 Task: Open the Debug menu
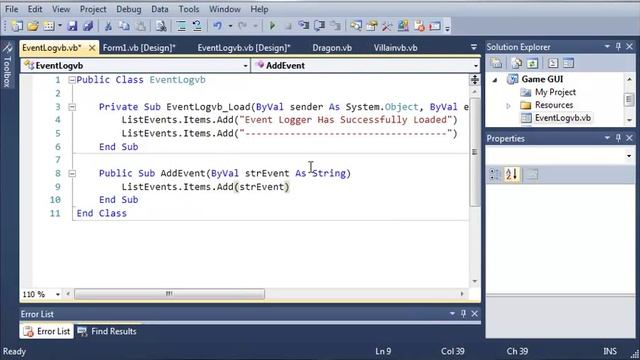click(x=129, y=9)
